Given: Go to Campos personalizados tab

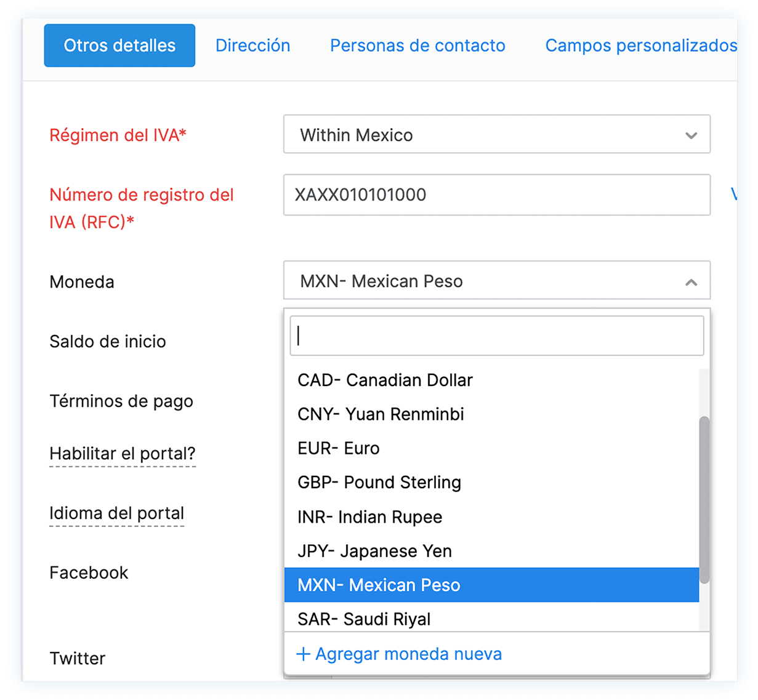Looking at the screenshot, I should coord(640,45).
